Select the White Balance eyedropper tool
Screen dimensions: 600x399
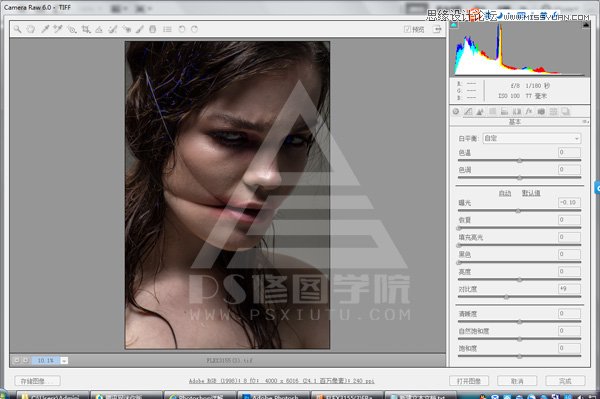click(45, 29)
